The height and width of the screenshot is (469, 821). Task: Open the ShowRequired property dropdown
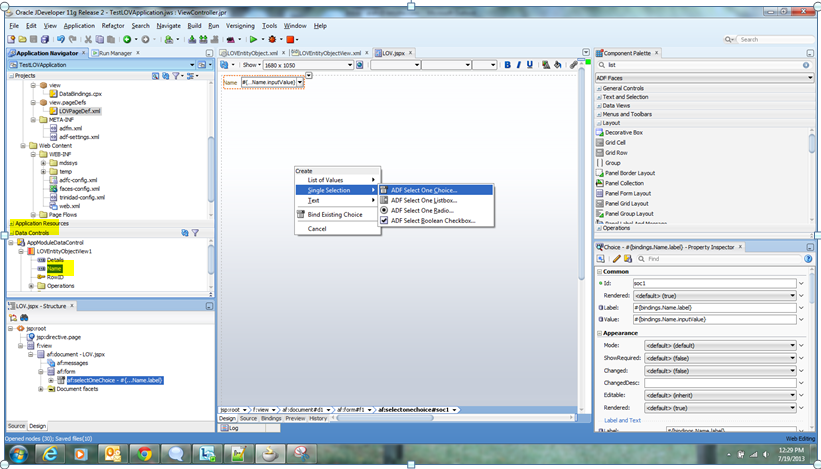tap(720, 358)
